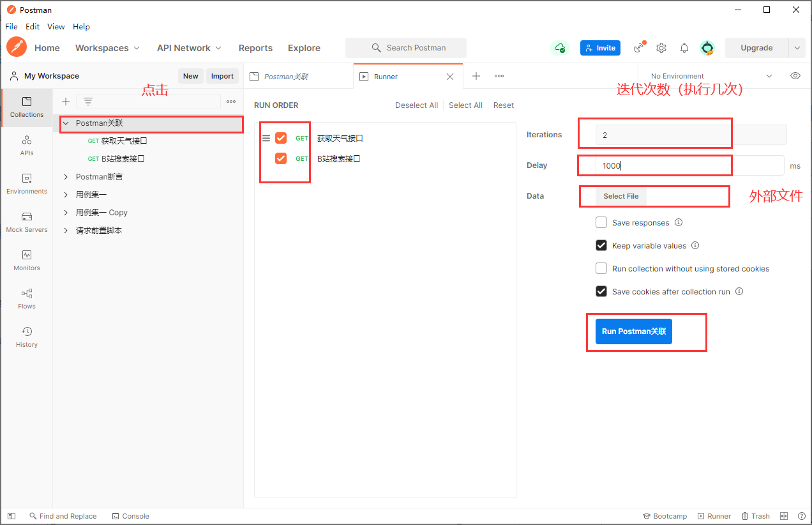Open the Edit menu

point(33,27)
